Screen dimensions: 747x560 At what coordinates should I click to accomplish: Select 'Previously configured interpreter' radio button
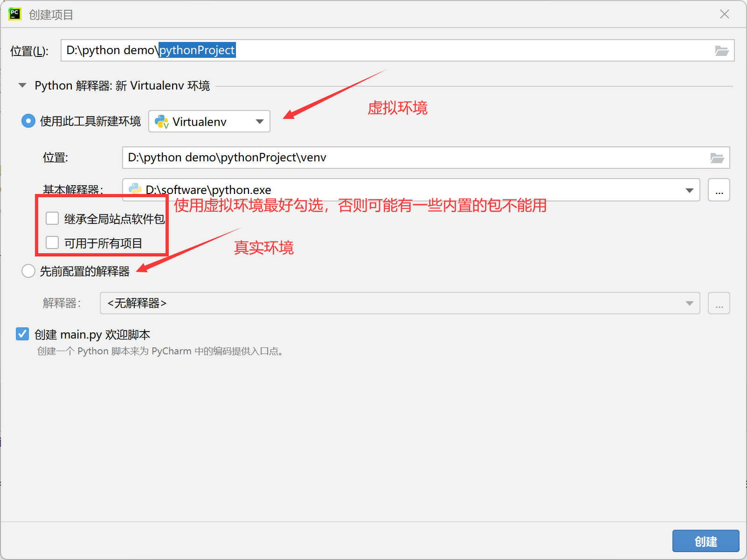[28, 271]
